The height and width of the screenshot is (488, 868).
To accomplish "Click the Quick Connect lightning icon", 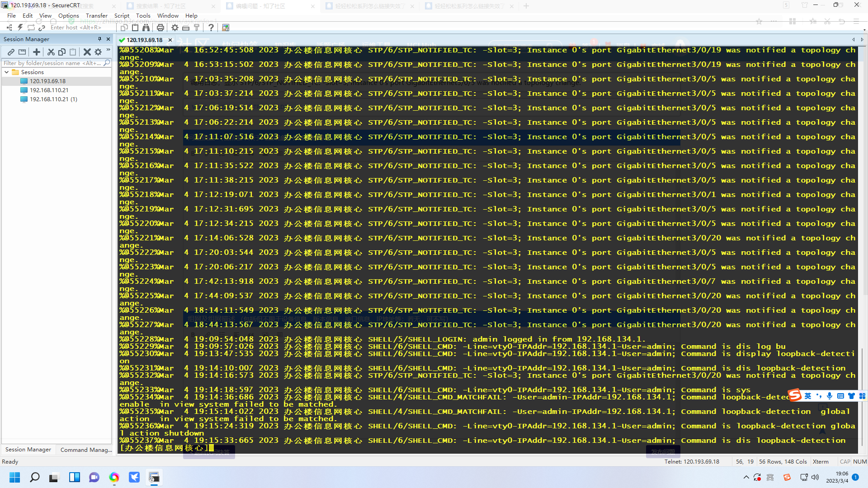I will coord(20,28).
